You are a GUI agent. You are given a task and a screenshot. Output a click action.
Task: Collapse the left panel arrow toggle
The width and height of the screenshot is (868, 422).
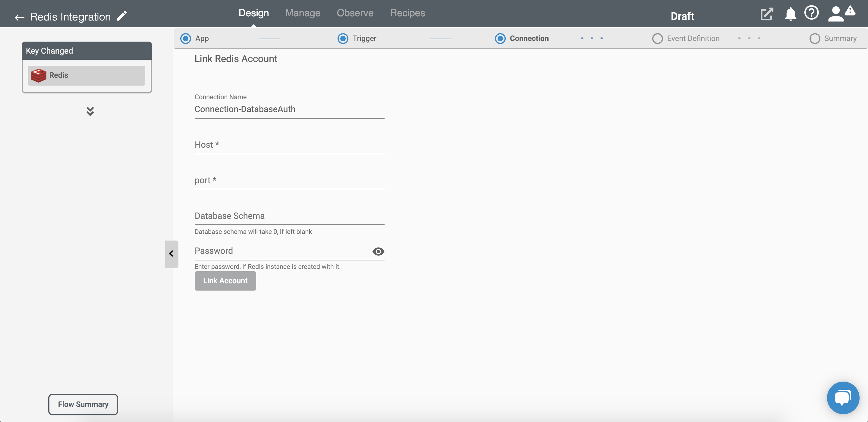click(x=171, y=254)
